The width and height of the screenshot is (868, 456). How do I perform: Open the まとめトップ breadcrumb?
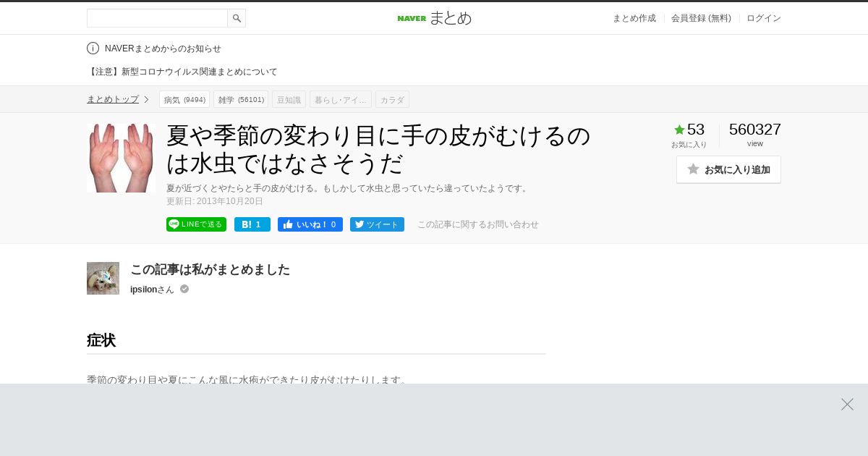pos(113,99)
